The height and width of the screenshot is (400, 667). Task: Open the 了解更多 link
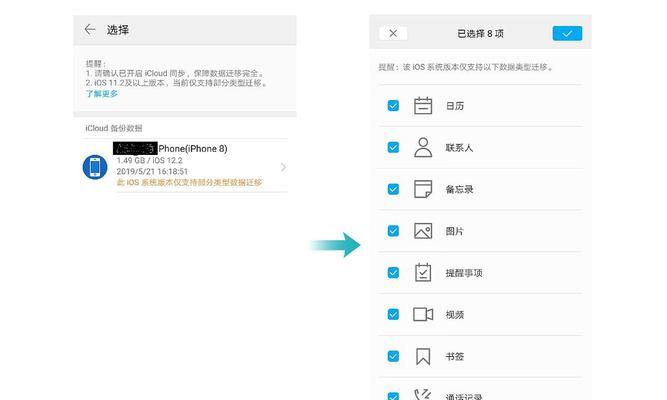click(102, 94)
